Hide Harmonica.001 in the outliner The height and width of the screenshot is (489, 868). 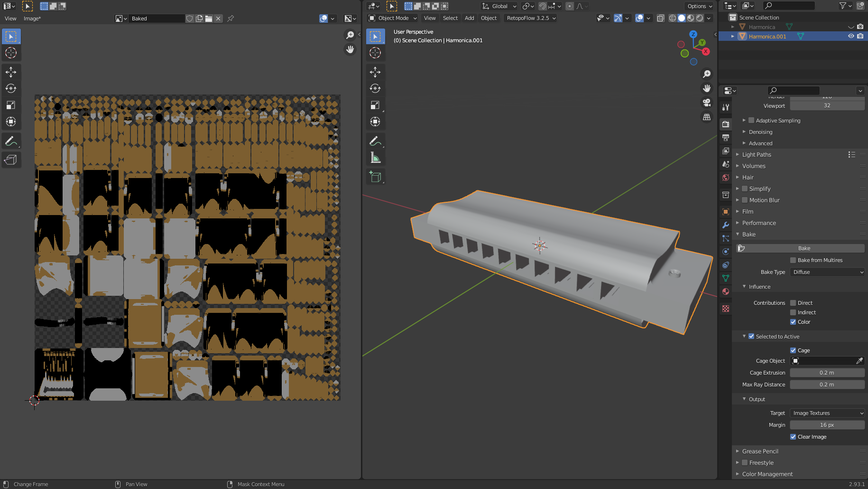(x=850, y=36)
